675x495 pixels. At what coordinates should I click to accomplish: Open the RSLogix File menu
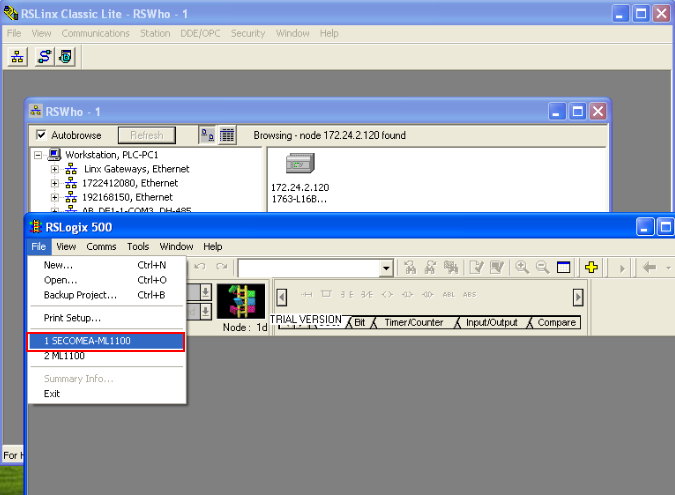[x=38, y=247]
